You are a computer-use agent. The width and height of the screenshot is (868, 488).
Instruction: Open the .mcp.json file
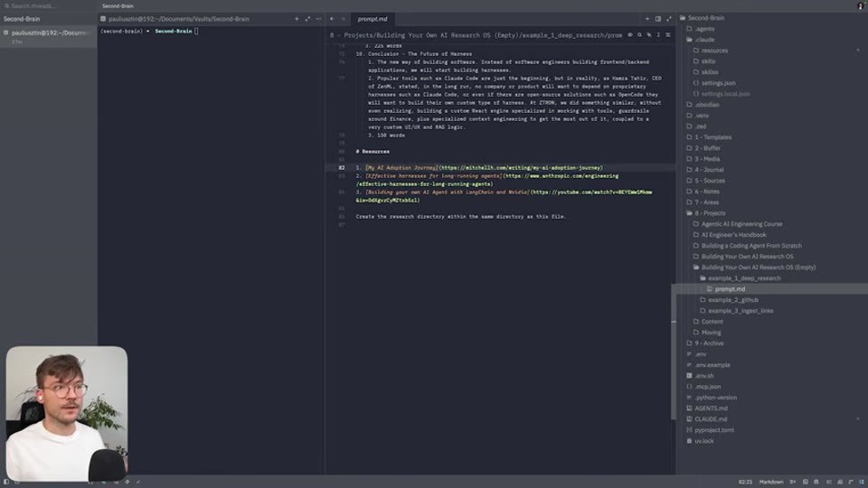[707, 387]
